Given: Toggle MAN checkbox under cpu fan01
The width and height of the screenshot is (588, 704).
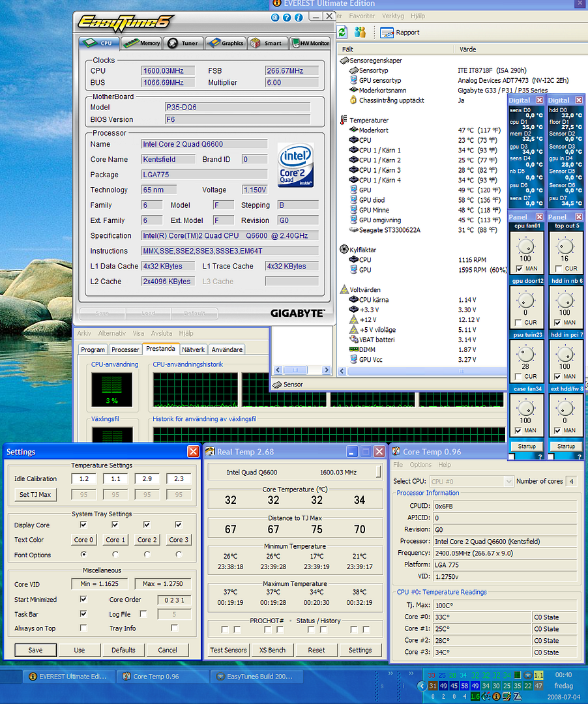Looking at the screenshot, I should tap(520, 269).
